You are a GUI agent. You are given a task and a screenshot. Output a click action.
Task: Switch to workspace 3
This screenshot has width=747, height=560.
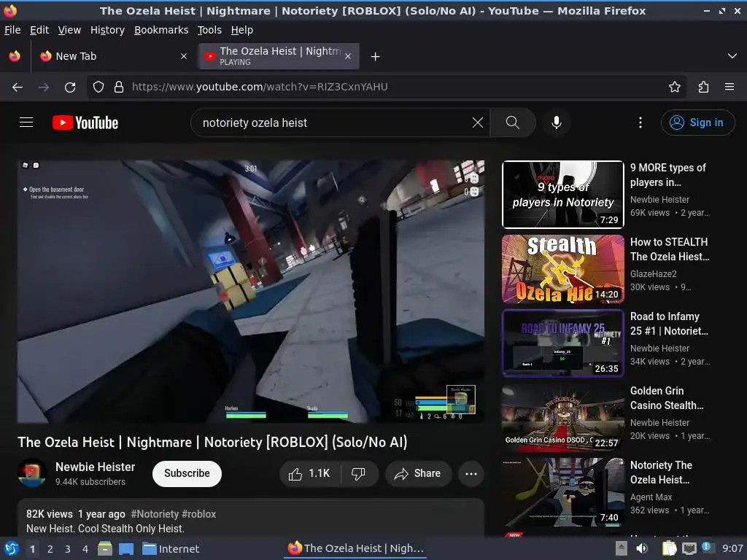68,549
